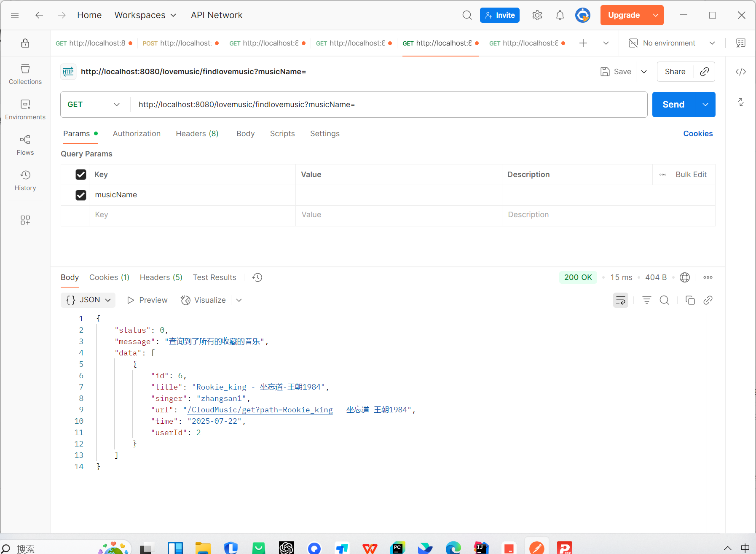
Task: Click the musicName value cell
Action: pos(399,195)
